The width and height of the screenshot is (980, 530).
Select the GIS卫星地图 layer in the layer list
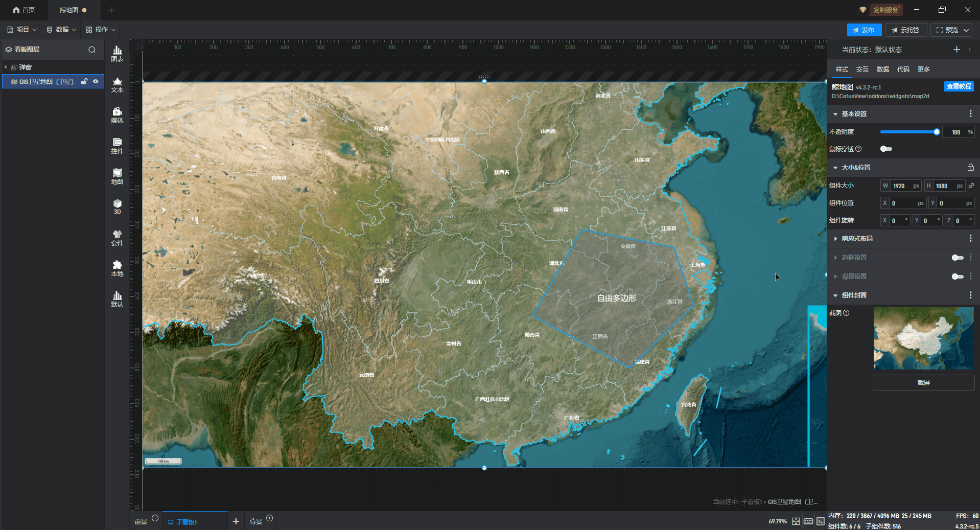click(53, 81)
